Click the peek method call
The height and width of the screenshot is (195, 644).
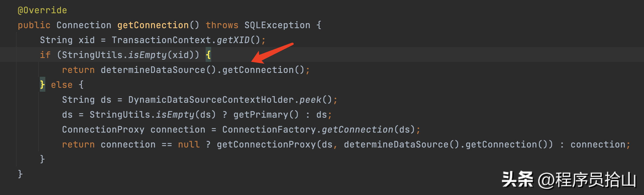point(310,100)
